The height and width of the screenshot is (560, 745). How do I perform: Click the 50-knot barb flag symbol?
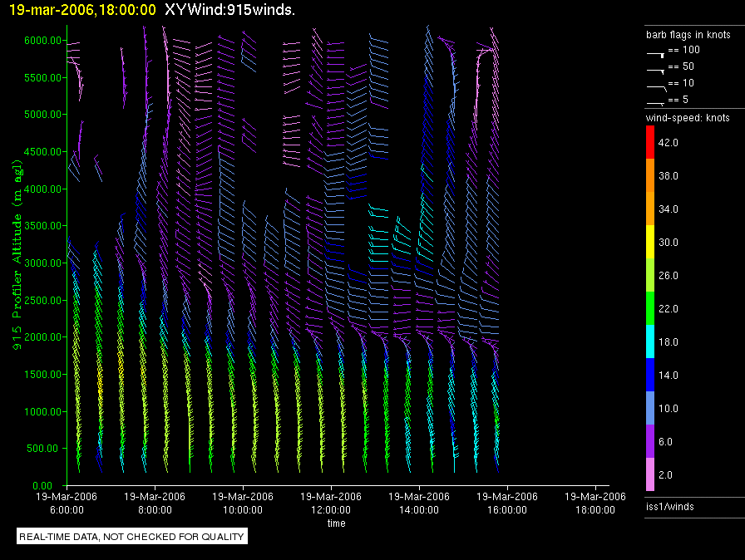(655, 70)
